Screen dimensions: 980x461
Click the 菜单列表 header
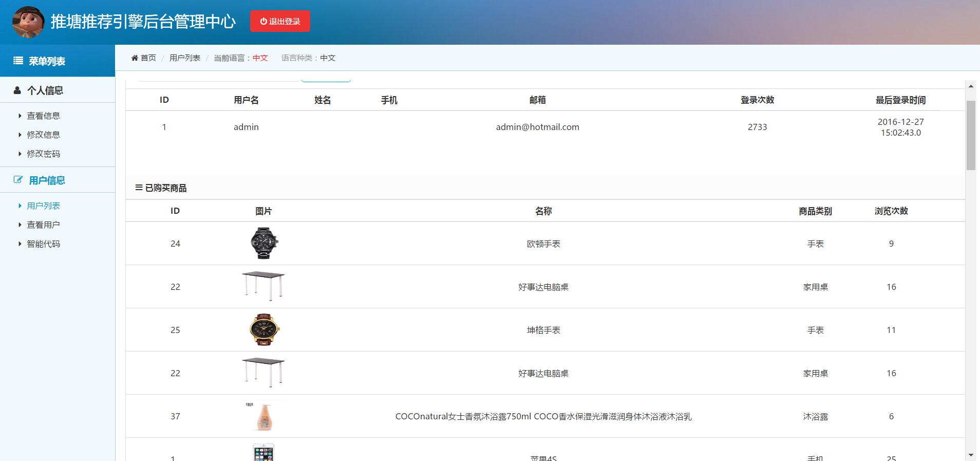pyautogui.click(x=58, y=61)
